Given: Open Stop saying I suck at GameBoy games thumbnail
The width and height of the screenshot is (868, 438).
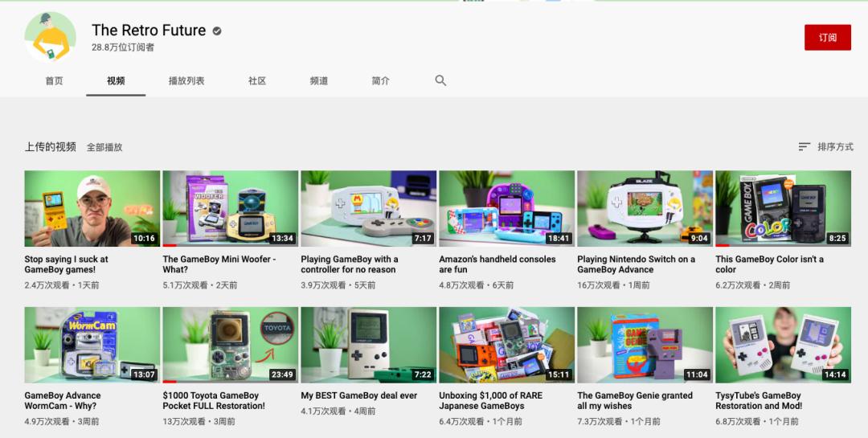Looking at the screenshot, I should click(x=92, y=208).
